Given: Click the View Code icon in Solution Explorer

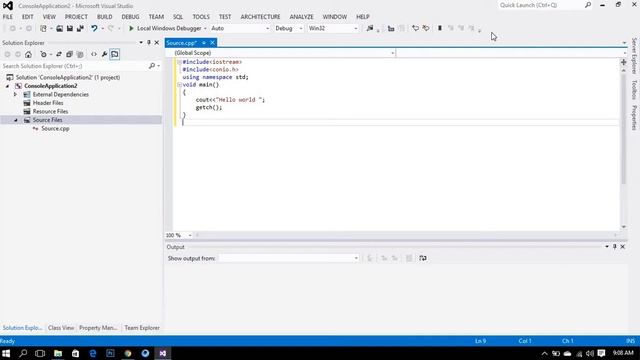Looking at the screenshot, I should coord(94,54).
